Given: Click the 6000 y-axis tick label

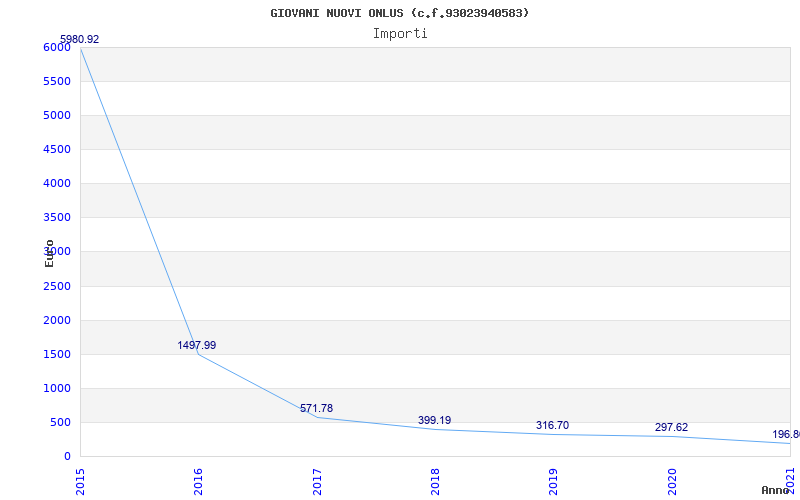Looking at the screenshot, I should click(57, 47).
